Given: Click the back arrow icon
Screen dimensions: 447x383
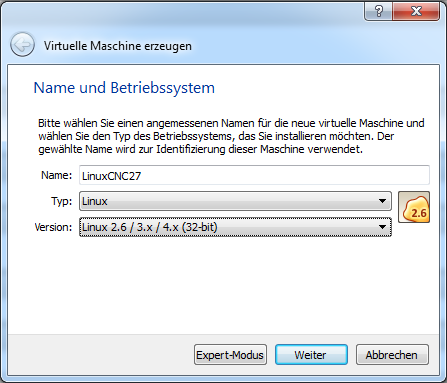Looking at the screenshot, I should pyautogui.click(x=22, y=44).
